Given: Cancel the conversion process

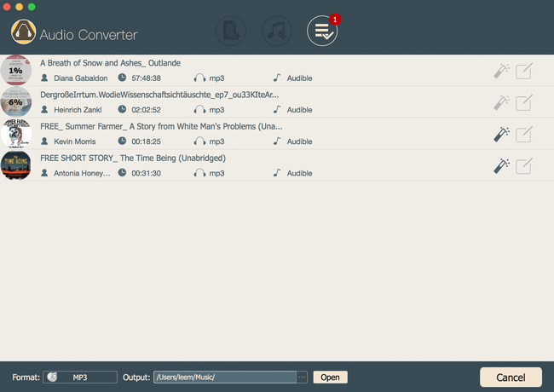Looking at the screenshot, I should coord(511,378).
